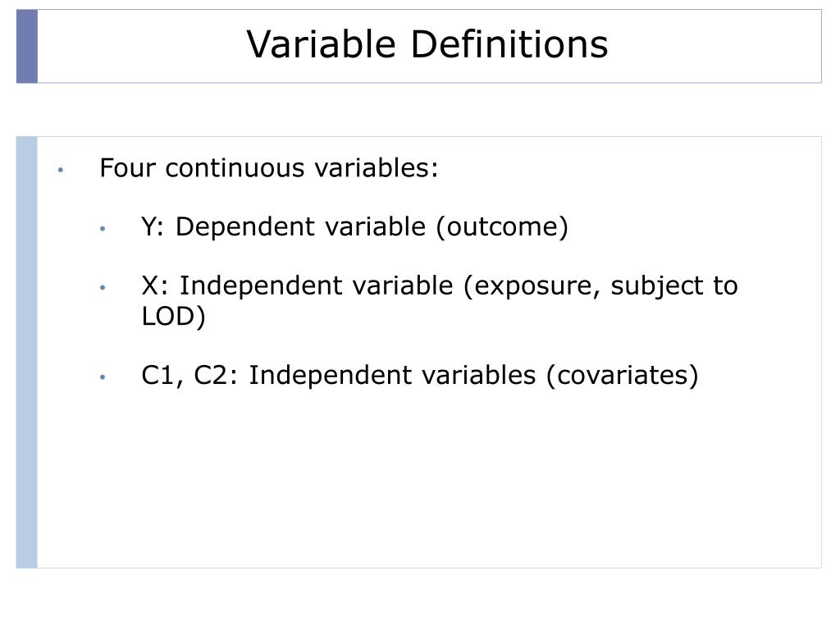Click the dark blue title accent bar

point(27,47)
